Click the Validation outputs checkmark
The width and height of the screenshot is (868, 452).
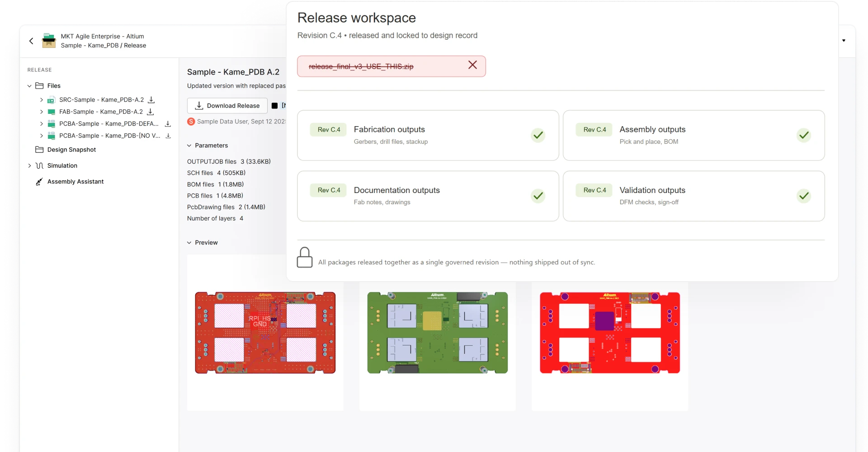[804, 196]
